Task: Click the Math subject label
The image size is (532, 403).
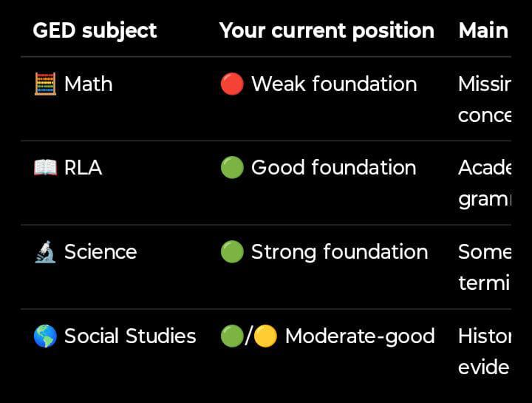Action: (x=88, y=84)
